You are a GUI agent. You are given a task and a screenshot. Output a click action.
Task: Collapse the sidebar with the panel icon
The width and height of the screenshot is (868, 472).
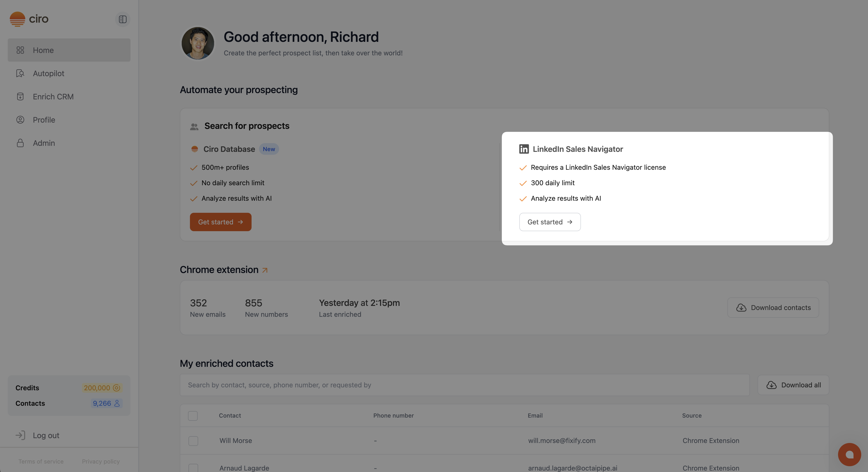pyautogui.click(x=123, y=19)
